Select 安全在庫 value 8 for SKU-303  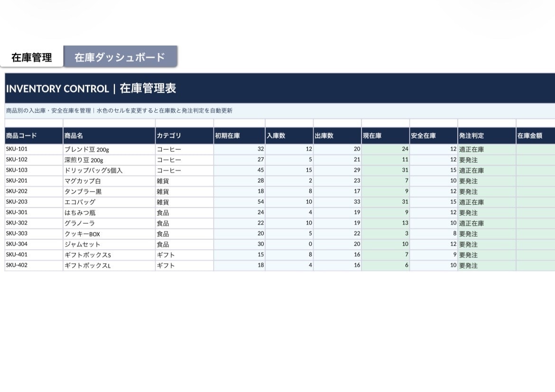pyautogui.click(x=434, y=234)
